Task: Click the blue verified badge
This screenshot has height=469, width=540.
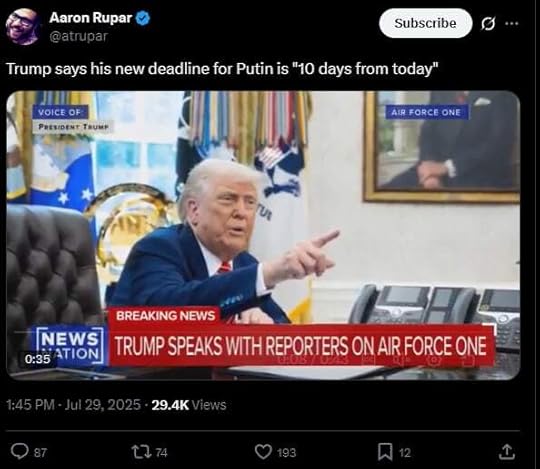Action: (143, 18)
